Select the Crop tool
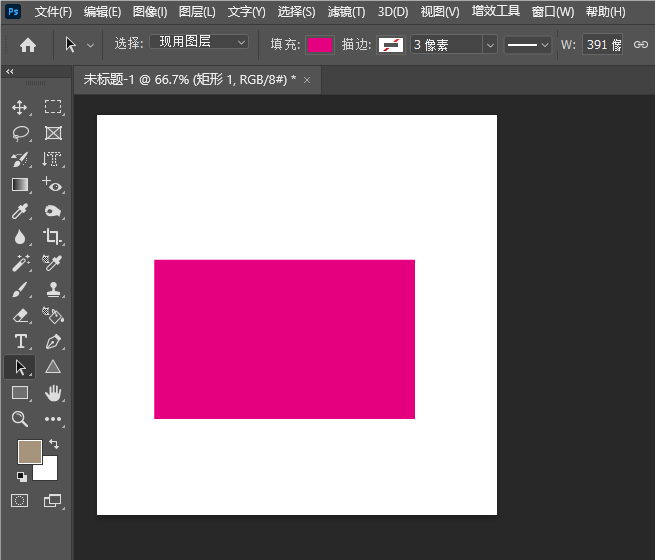Viewport: 655px width, 560px height. [x=53, y=237]
